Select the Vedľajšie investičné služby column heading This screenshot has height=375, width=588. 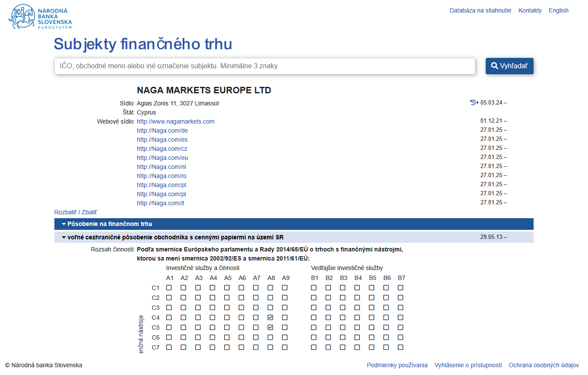(x=347, y=268)
